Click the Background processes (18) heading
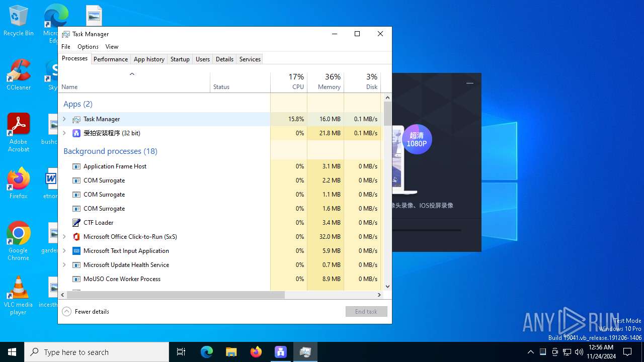 click(110, 151)
